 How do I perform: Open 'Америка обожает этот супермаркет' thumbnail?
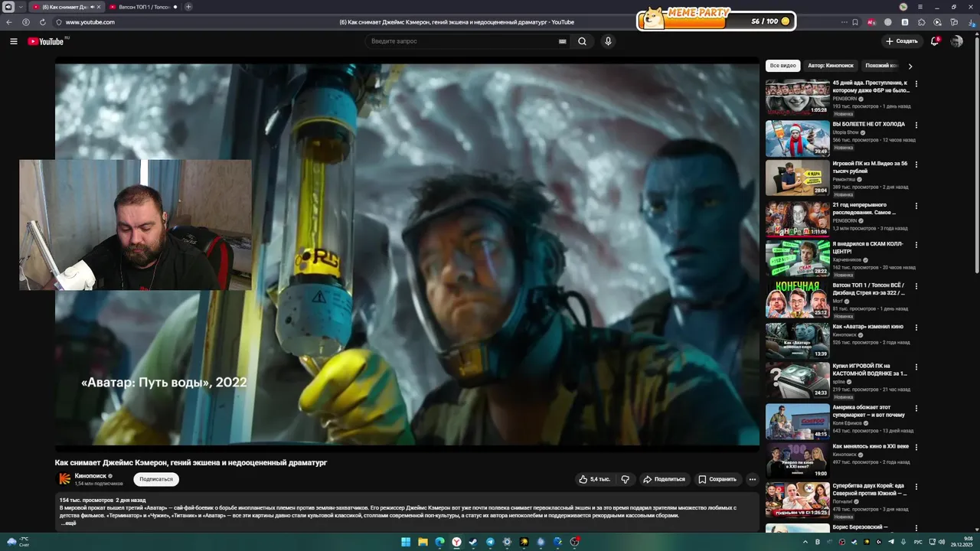click(x=798, y=421)
